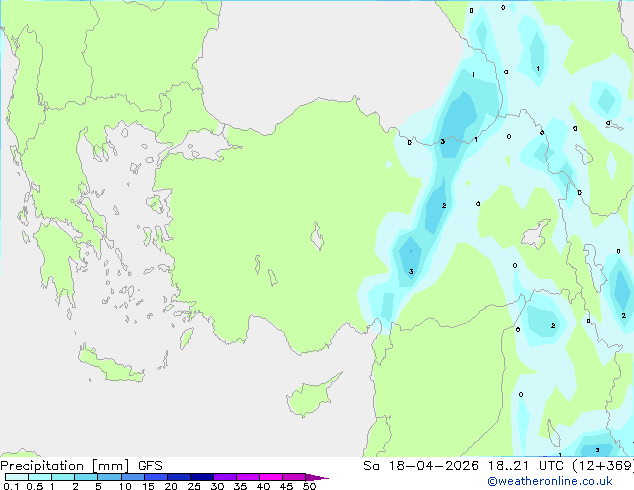634x490 pixels.
Task: Click the '0.1' legend scale label
Action: pyautogui.click(x=11, y=486)
